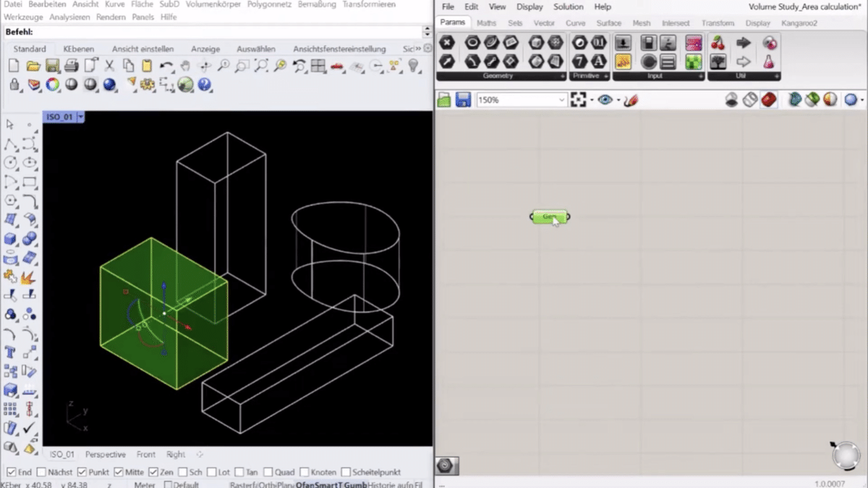Screen dimensions: 868x488
Task: Open the command history dropdown arrows
Action: coord(427,32)
